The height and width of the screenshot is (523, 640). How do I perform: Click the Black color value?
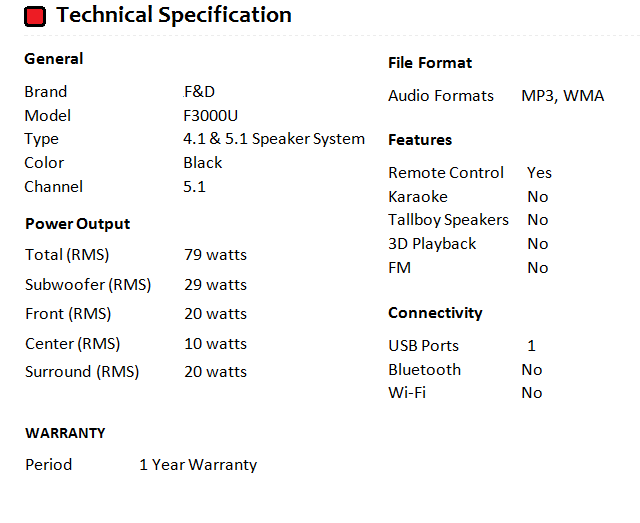click(203, 163)
